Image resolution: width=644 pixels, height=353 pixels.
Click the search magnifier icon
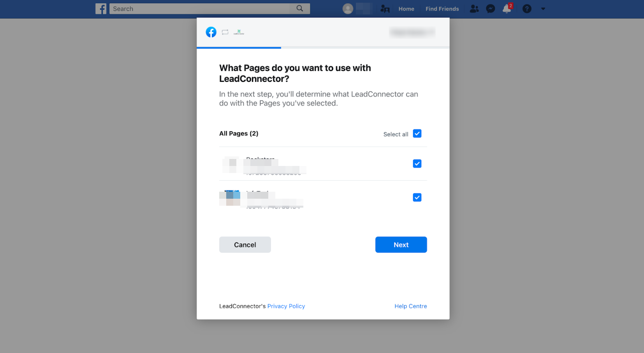[300, 9]
